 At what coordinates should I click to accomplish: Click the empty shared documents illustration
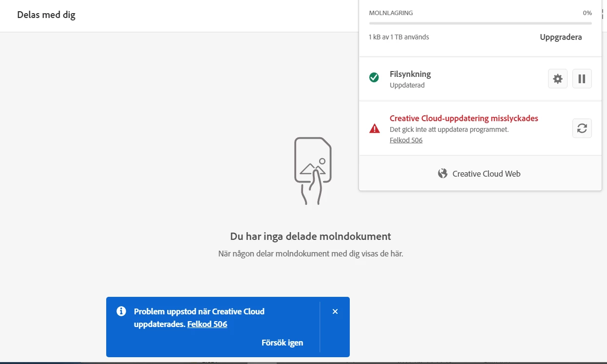click(313, 171)
